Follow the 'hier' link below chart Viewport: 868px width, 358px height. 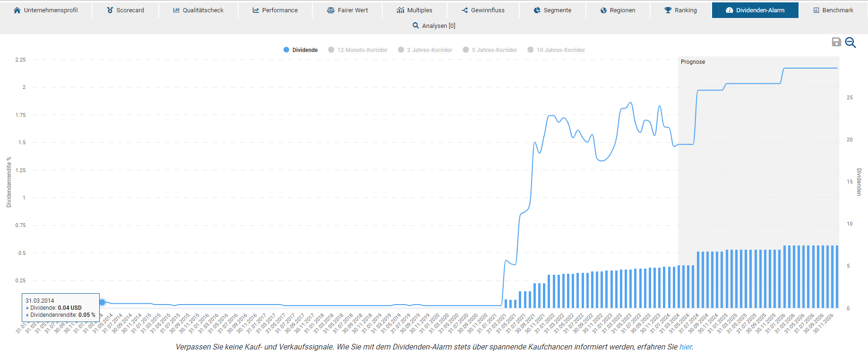(x=685, y=347)
